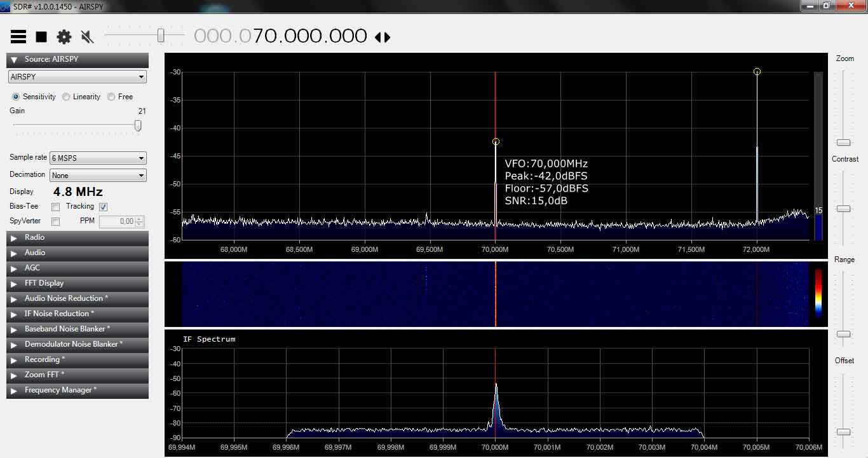Expand the Recording panel

pos(78,360)
